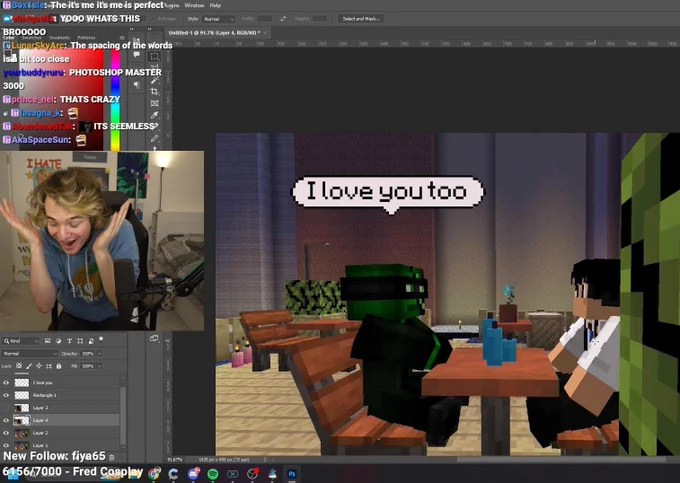Hide the 'I love you' layer
This screenshot has width=680, height=483.
click(6, 382)
